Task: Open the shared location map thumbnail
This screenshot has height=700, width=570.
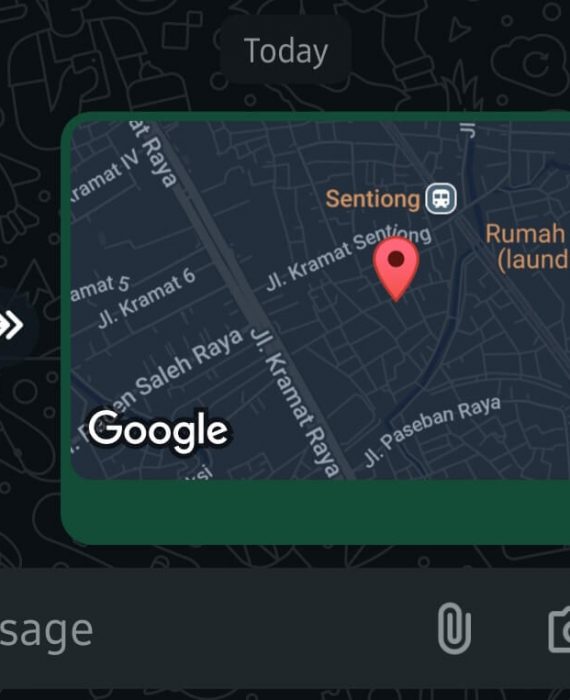Action: (320, 300)
